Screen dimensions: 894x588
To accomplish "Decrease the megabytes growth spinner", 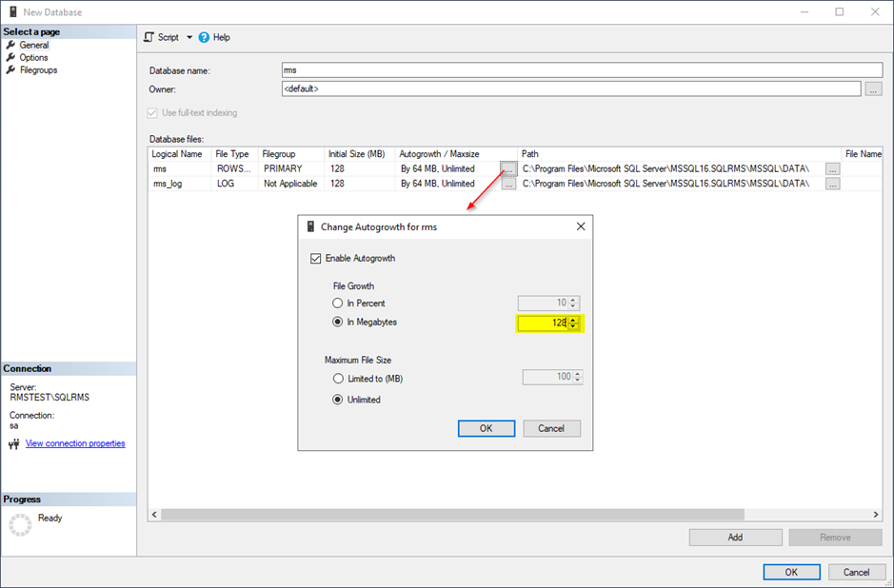I will pos(573,326).
